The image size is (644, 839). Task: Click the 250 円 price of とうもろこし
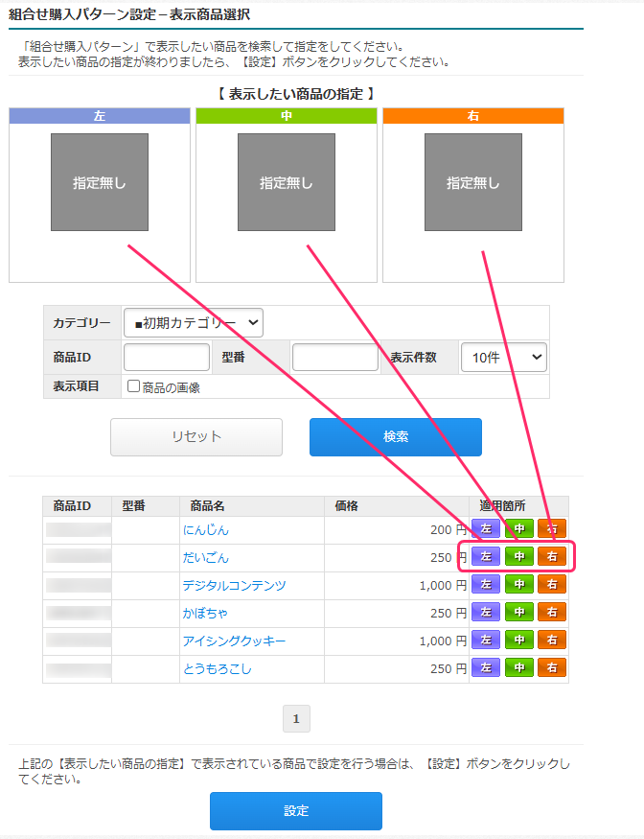pyautogui.click(x=448, y=669)
